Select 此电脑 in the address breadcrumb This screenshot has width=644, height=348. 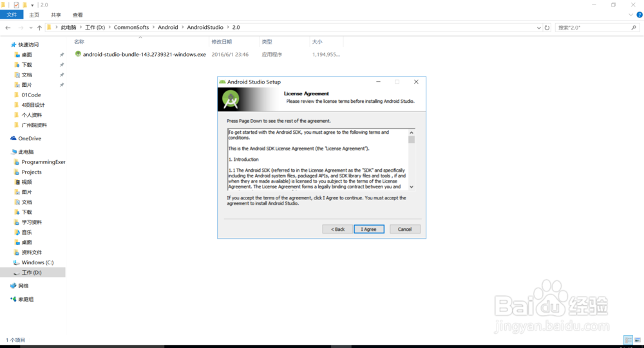click(x=69, y=27)
